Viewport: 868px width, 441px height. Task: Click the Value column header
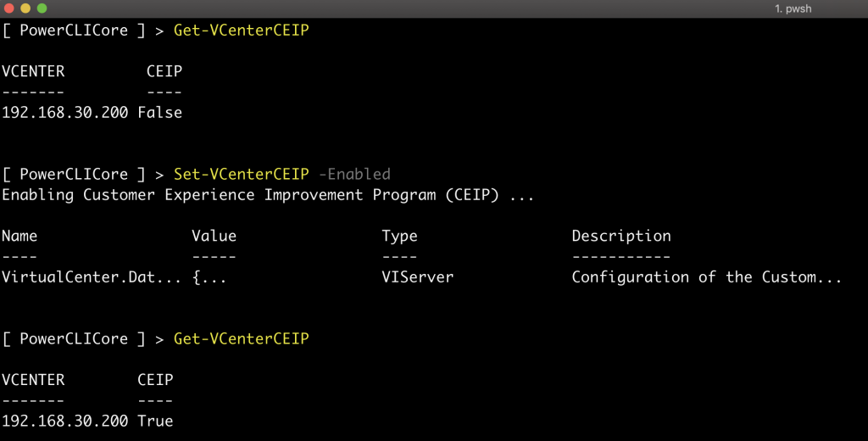coord(214,236)
